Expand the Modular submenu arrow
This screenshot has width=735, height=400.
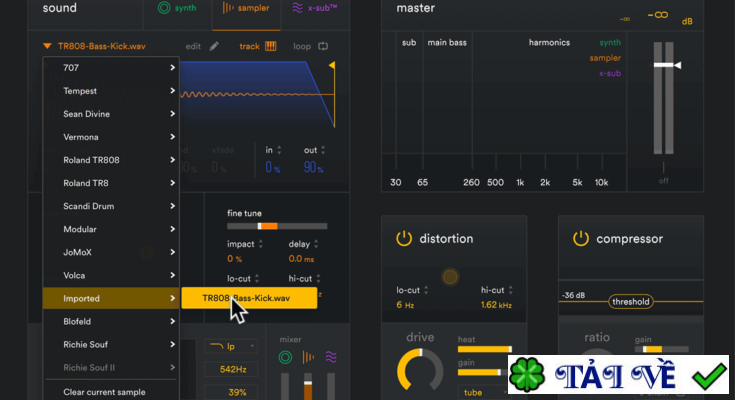tap(172, 229)
